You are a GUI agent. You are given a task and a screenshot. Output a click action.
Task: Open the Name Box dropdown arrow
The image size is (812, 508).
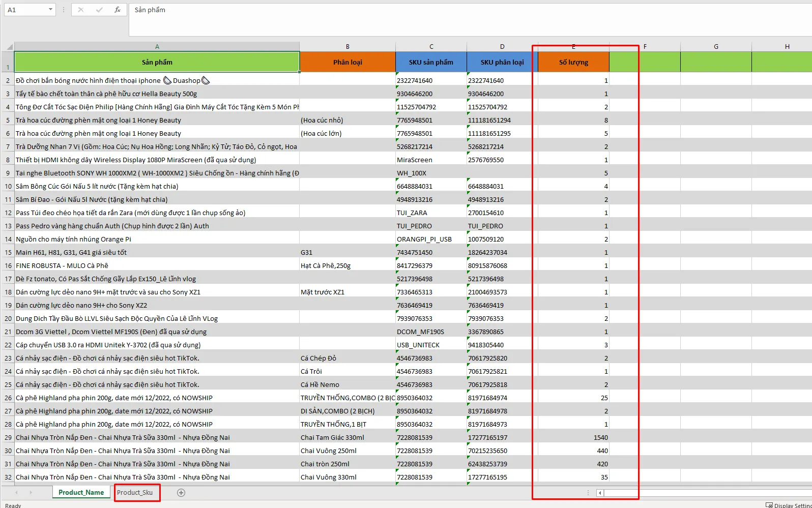50,10
